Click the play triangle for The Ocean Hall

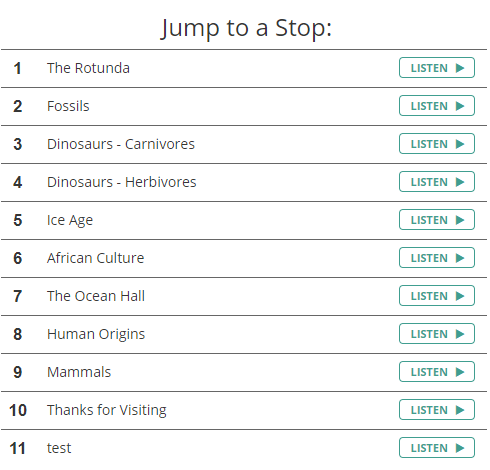pyautogui.click(x=460, y=296)
